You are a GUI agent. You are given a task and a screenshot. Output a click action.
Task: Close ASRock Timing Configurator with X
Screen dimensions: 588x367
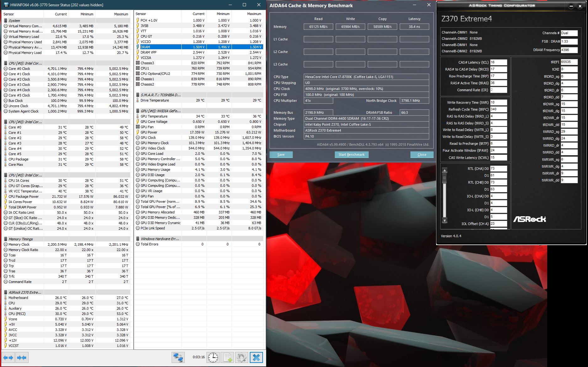tap(580, 6)
